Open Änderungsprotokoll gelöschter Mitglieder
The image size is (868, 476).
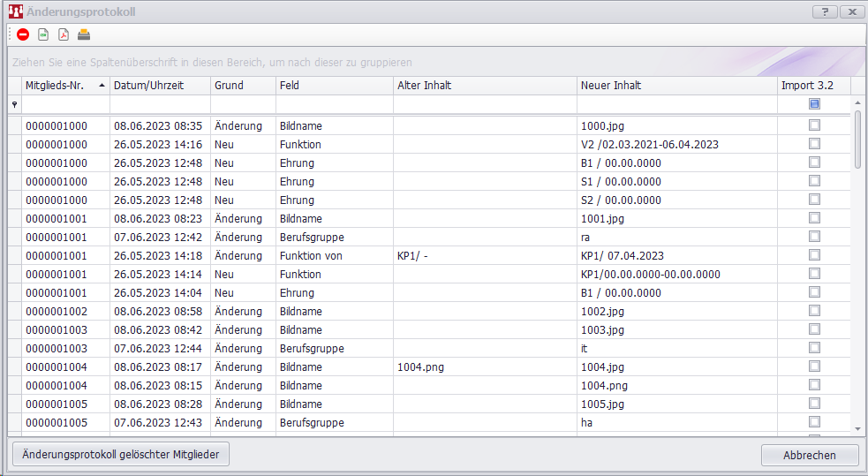pyautogui.click(x=121, y=455)
